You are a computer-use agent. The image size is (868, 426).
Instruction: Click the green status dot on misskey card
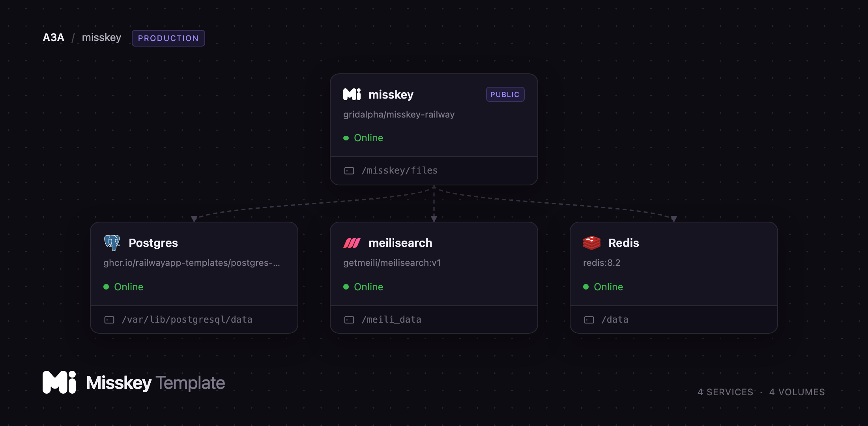(x=346, y=138)
